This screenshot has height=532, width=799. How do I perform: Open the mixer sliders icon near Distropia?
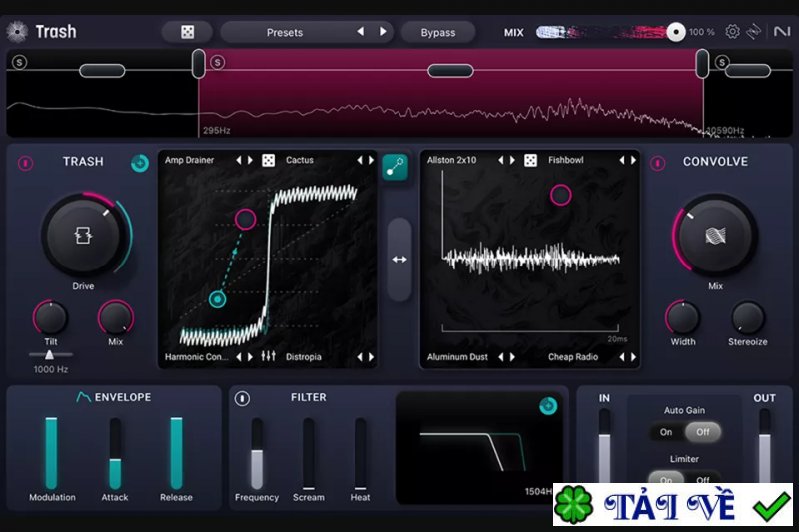tap(268, 356)
